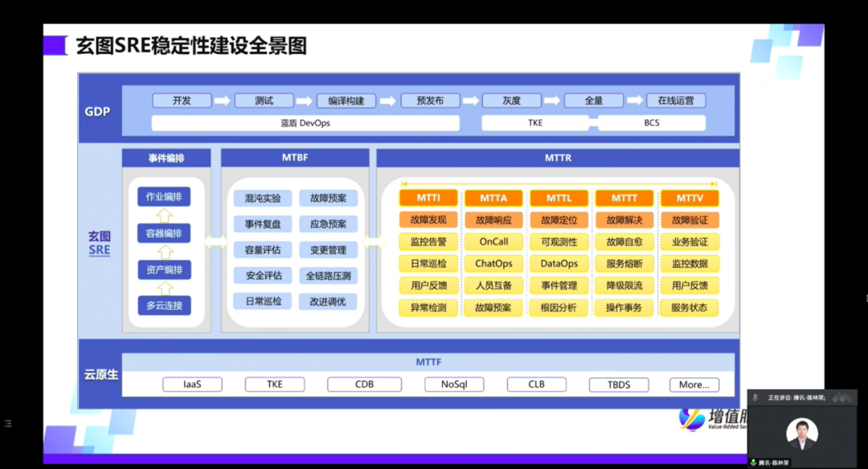
Task: Click the NoSql box
Action: pyautogui.click(x=454, y=385)
